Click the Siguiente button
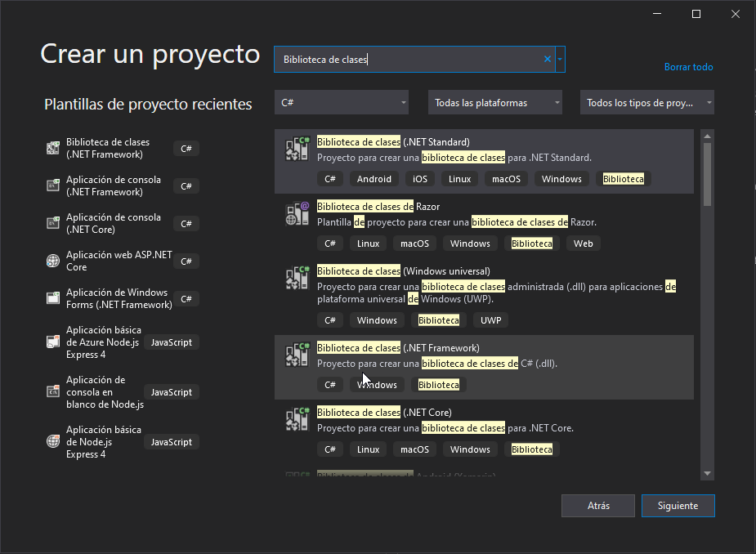The image size is (756, 554). coord(678,505)
